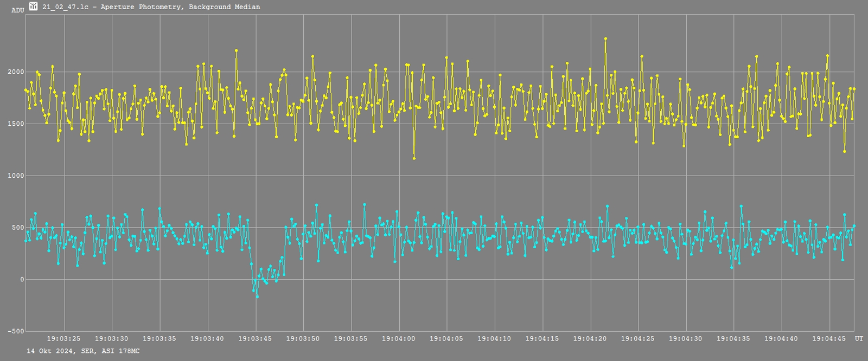Click the 2000 ADU axis tick label

point(15,72)
